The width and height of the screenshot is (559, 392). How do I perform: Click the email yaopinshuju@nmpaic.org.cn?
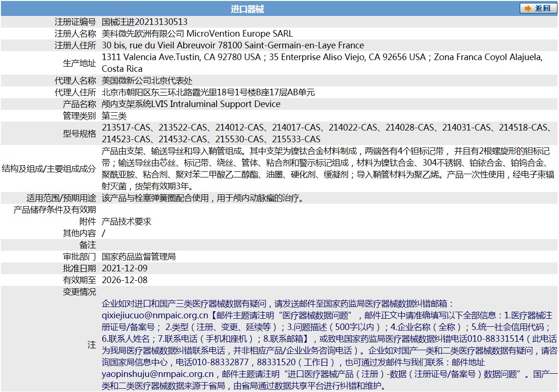click(x=157, y=374)
